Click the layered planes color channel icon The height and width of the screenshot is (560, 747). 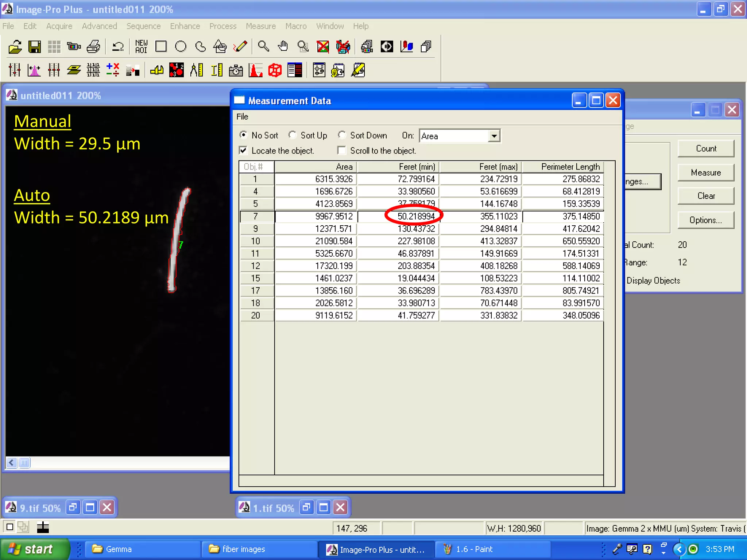(74, 70)
